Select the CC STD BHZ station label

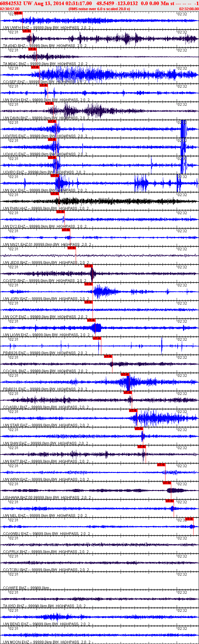pyautogui.click(x=45, y=281)
